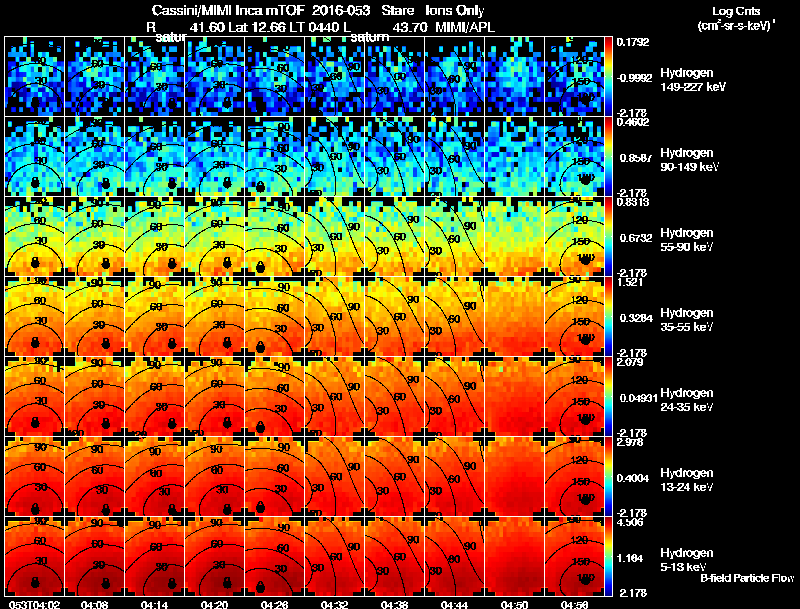Image resolution: width=800 pixels, height=609 pixels.
Task: Click the colorbar maximum value '0.1792'
Action: [x=633, y=42]
